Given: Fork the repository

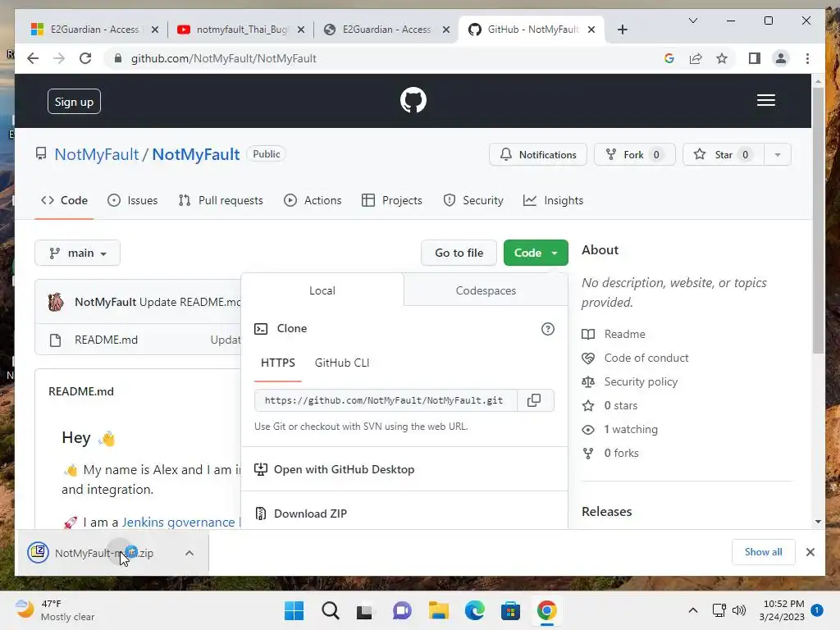Looking at the screenshot, I should 634,155.
